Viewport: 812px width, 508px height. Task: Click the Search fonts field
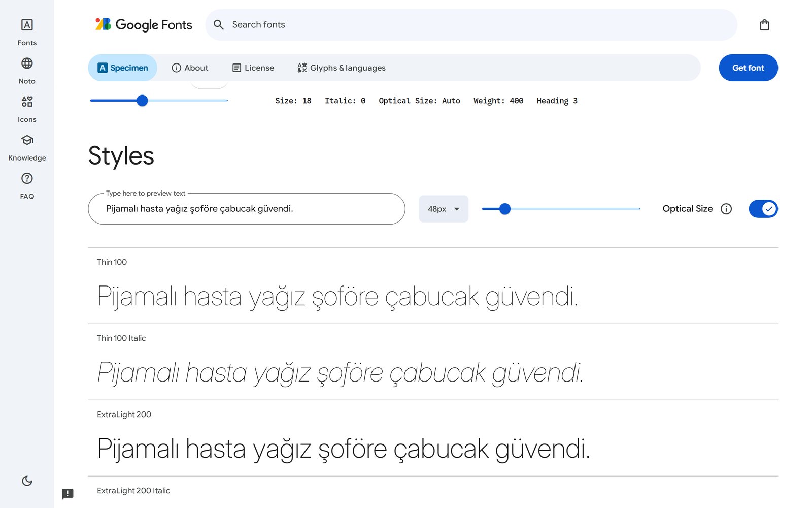coord(471,24)
